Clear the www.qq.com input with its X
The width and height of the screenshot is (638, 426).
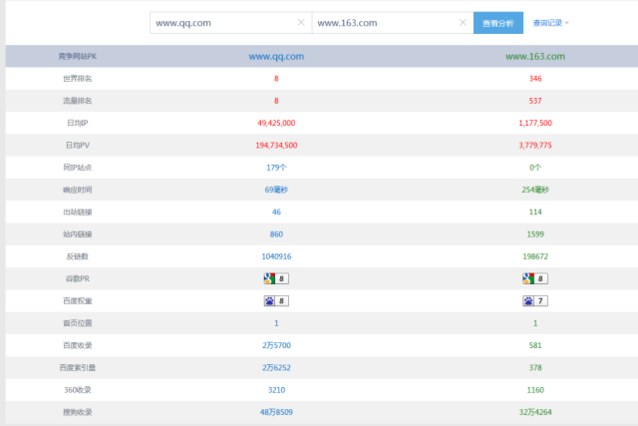(x=301, y=22)
